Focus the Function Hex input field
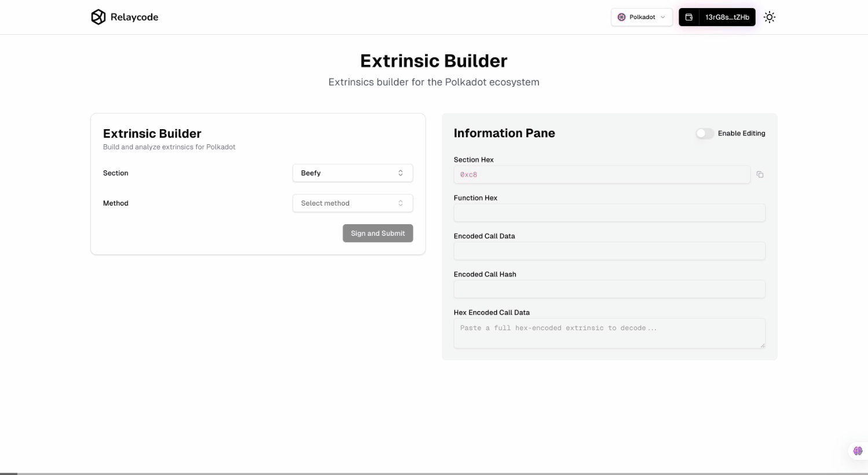The image size is (868, 475). coord(609,213)
